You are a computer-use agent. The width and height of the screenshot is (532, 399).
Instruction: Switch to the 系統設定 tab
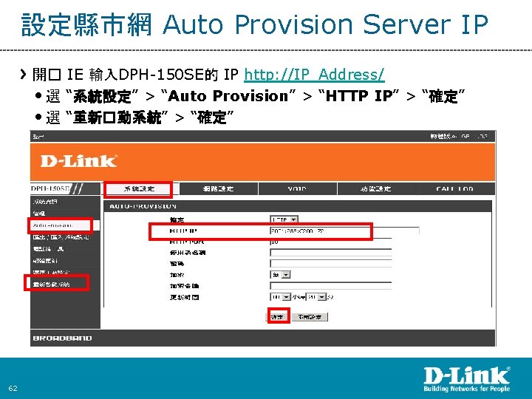[x=139, y=189]
